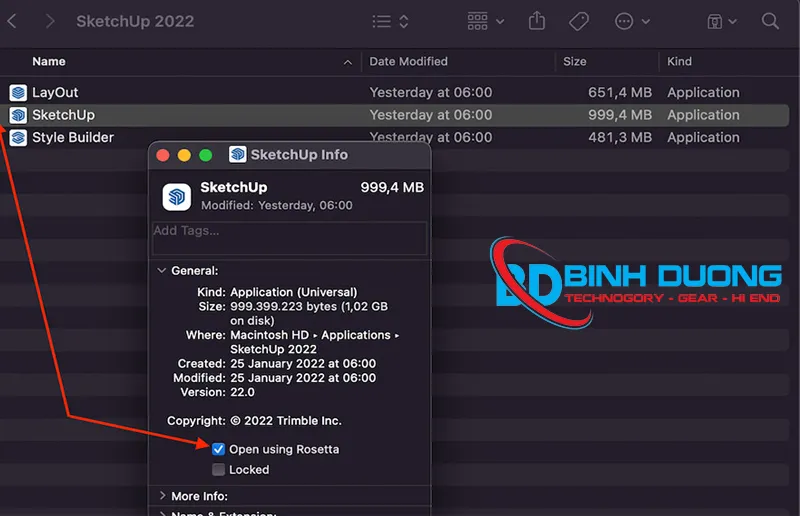This screenshot has height=516, width=800.
Task: Open the view switcher up-down arrows
Action: click(404, 21)
